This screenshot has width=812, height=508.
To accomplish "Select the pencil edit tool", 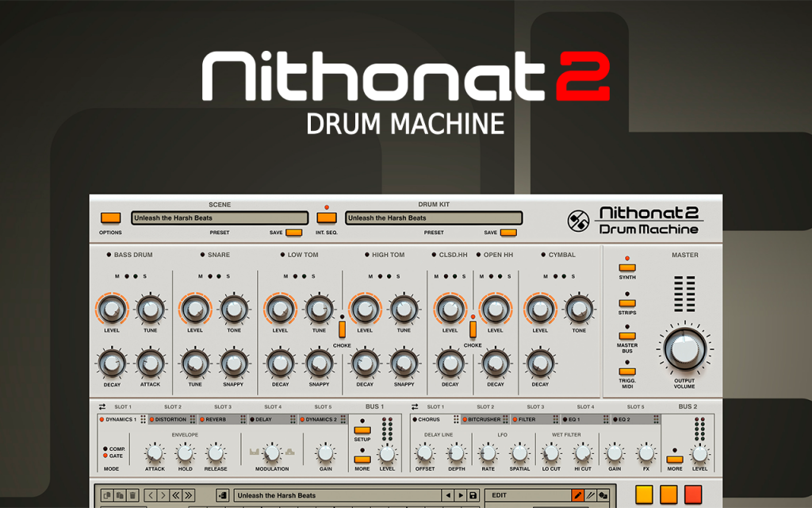I will click(578, 495).
